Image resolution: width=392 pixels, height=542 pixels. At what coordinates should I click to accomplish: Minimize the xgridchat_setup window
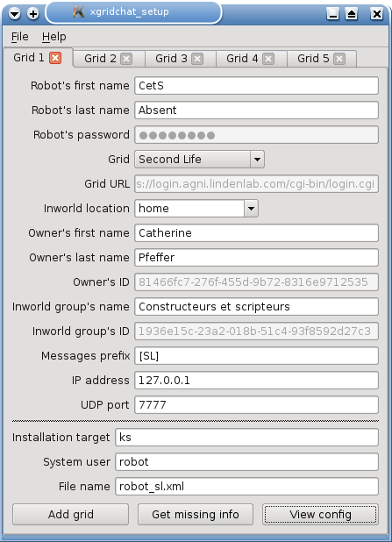pyautogui.click(x=332, y=14)
